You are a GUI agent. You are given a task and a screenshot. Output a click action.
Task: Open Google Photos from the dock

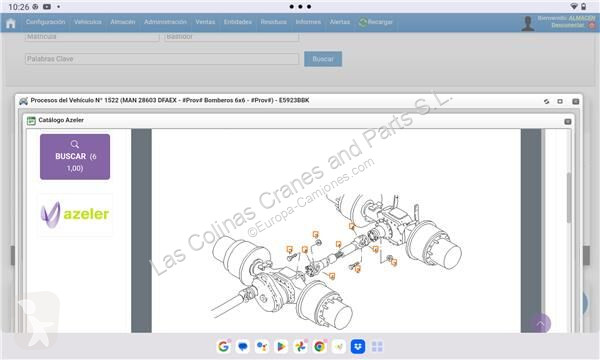(x=300, y=347)
